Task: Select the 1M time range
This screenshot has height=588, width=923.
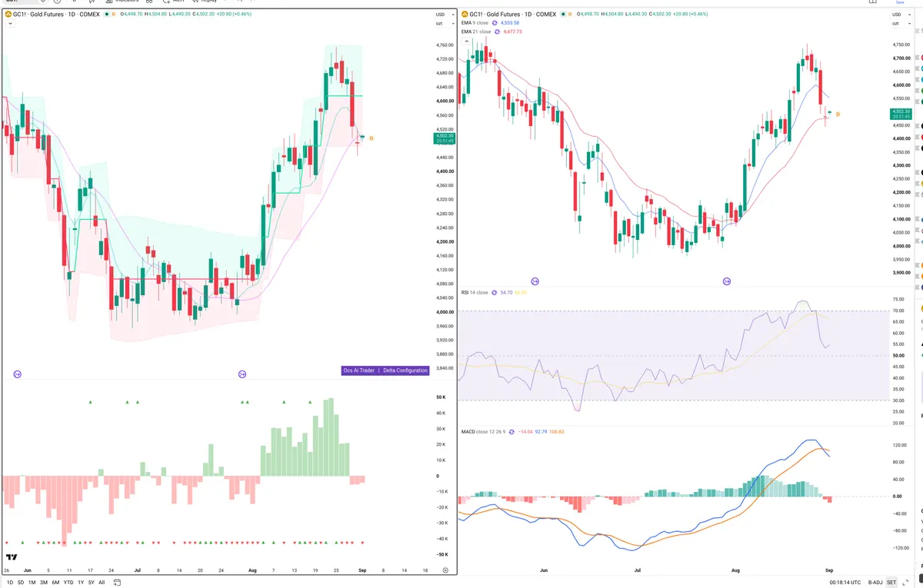Action: [32, 583]
